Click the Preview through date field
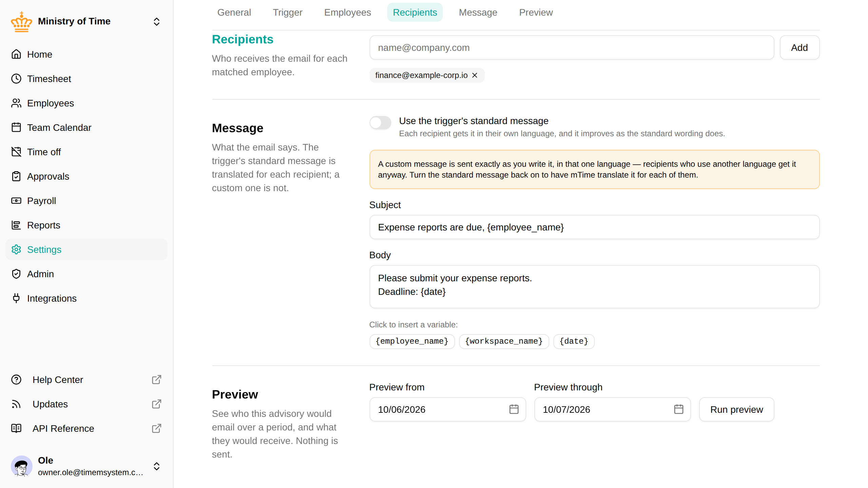The height and width of the screenshot is (488, 868). click(612, 409)
